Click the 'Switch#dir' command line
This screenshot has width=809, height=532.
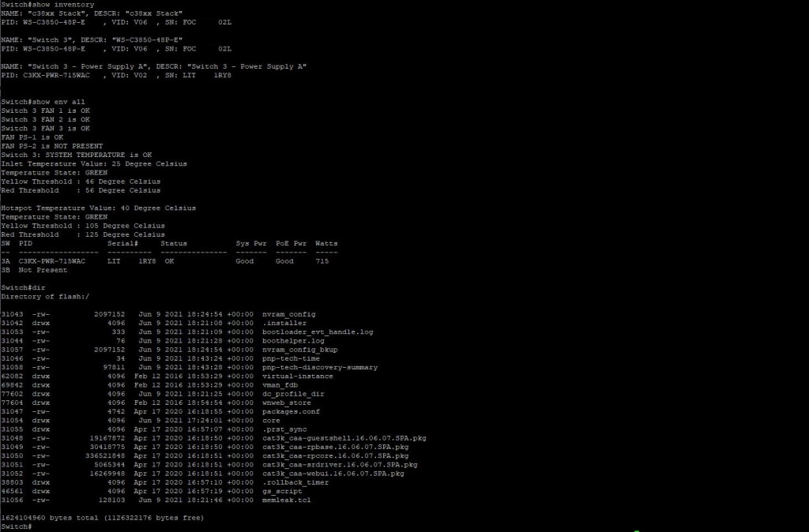point(23,287)
